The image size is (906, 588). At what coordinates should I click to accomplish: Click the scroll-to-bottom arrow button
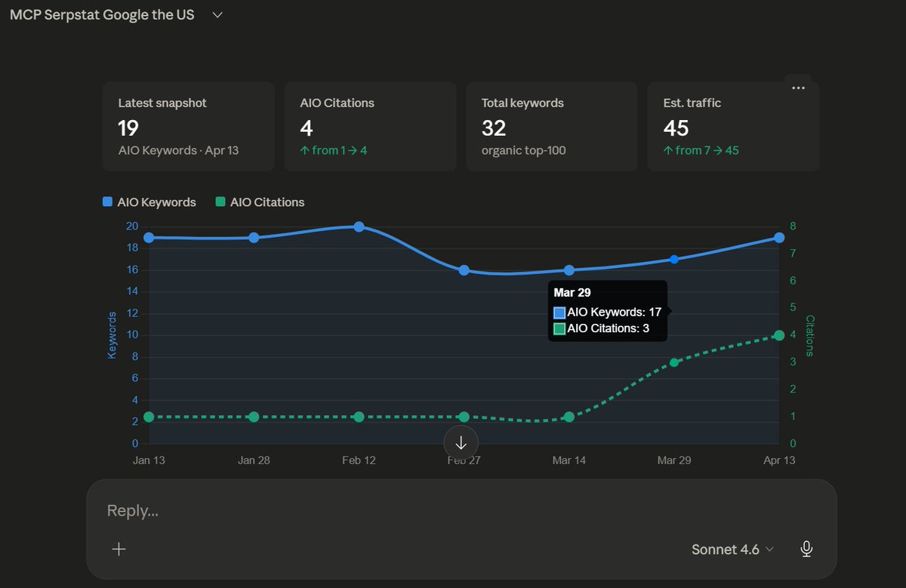pos(461,442)
